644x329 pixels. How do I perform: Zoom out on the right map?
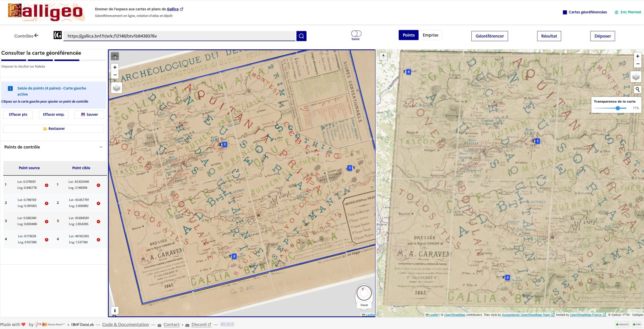[x=637, y=64]
